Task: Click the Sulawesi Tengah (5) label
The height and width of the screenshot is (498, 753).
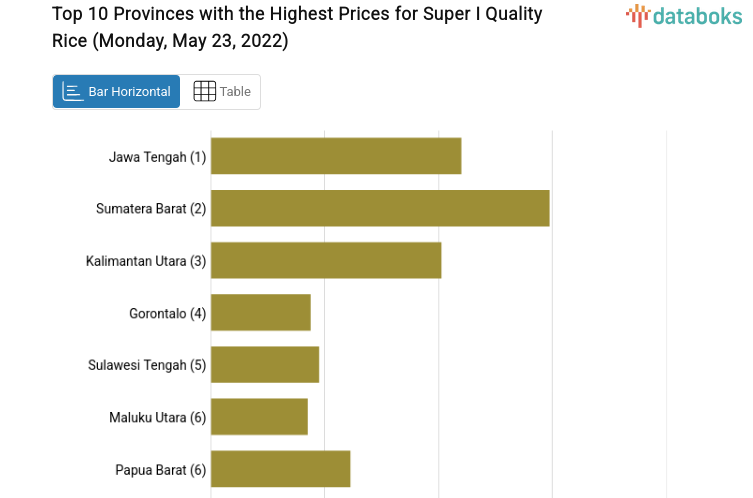Action: [x=147, y=365]
